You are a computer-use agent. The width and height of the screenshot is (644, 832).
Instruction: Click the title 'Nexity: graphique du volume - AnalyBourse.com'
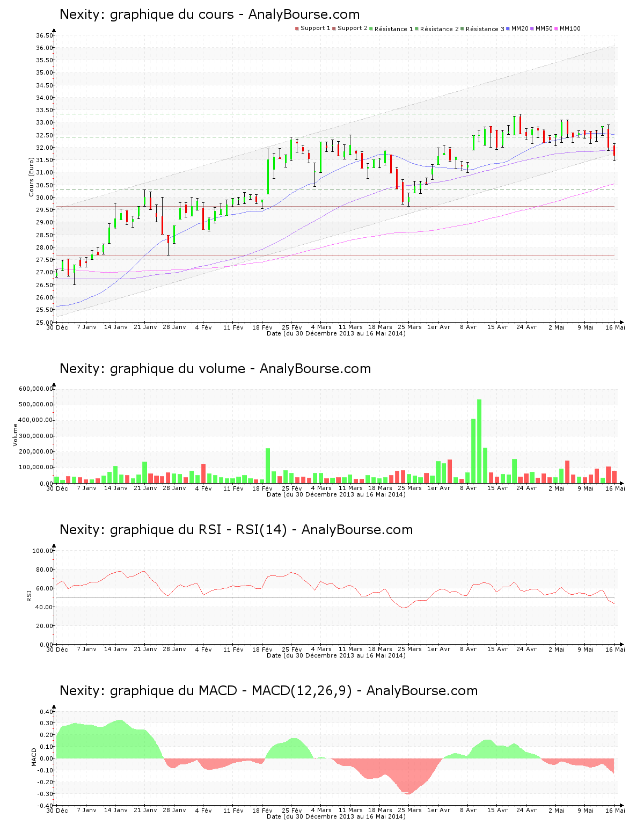click(x=215, y=369)
